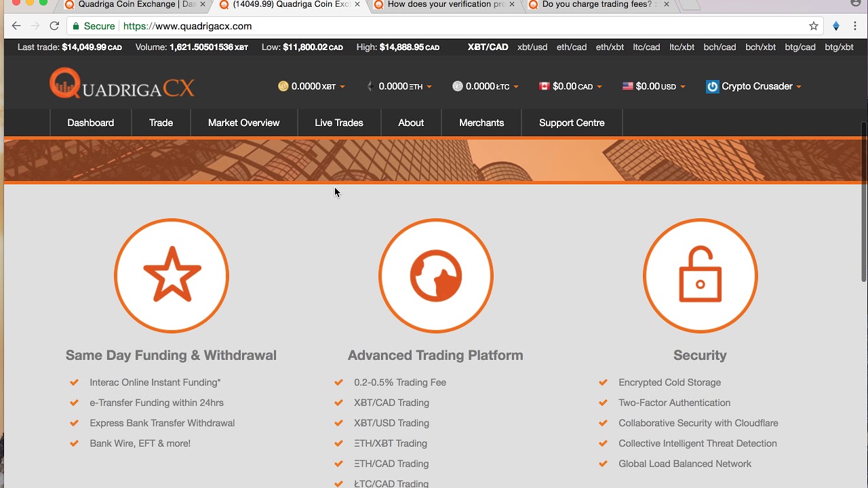Viewport: 868px width, 488px height.
Task: Click the Canadian flag icon
Action: (x=544, y=86)
